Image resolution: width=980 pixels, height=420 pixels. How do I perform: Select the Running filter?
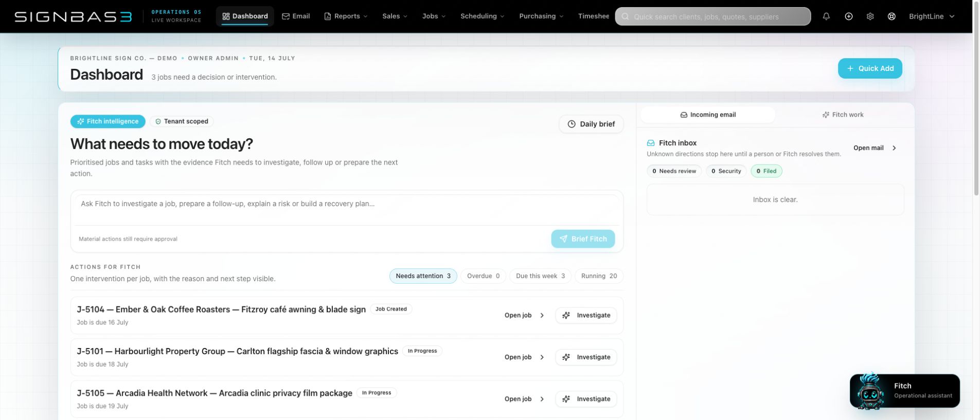click(x=599, y=276)
